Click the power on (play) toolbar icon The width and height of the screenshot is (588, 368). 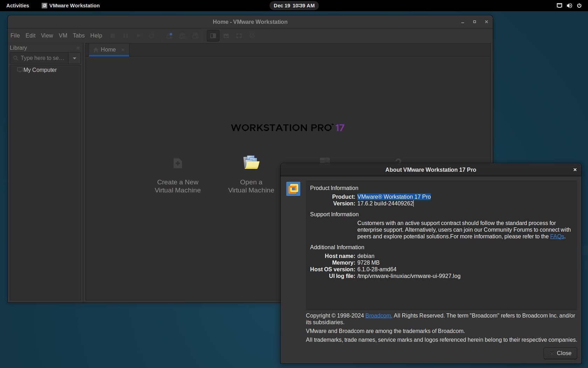139,36
